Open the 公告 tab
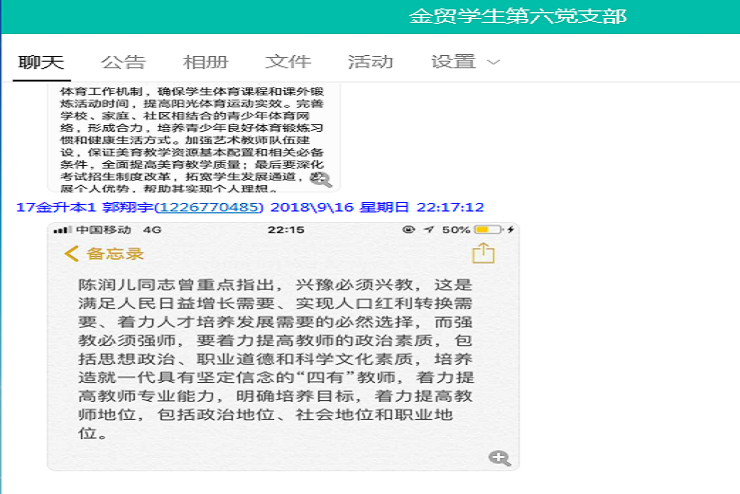The width and height of the screenshot is (740, 494). (x=123, y=62)
